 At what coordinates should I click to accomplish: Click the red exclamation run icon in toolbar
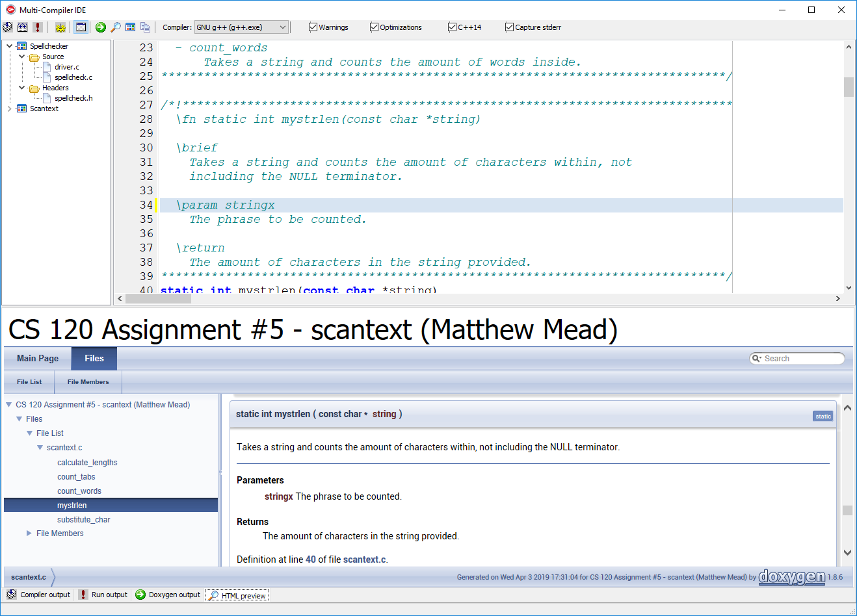click(38, 27)
